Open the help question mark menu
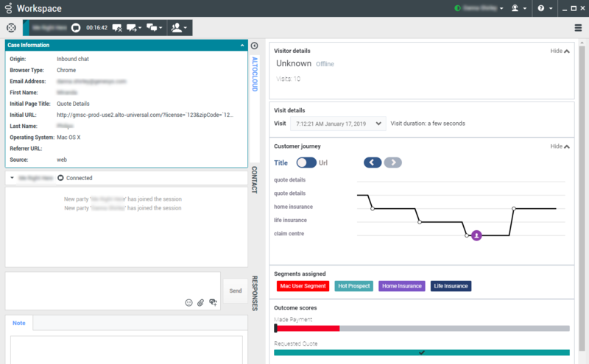Image resolution: width=589 pixels, height=364 pixels. pos(541,8)
